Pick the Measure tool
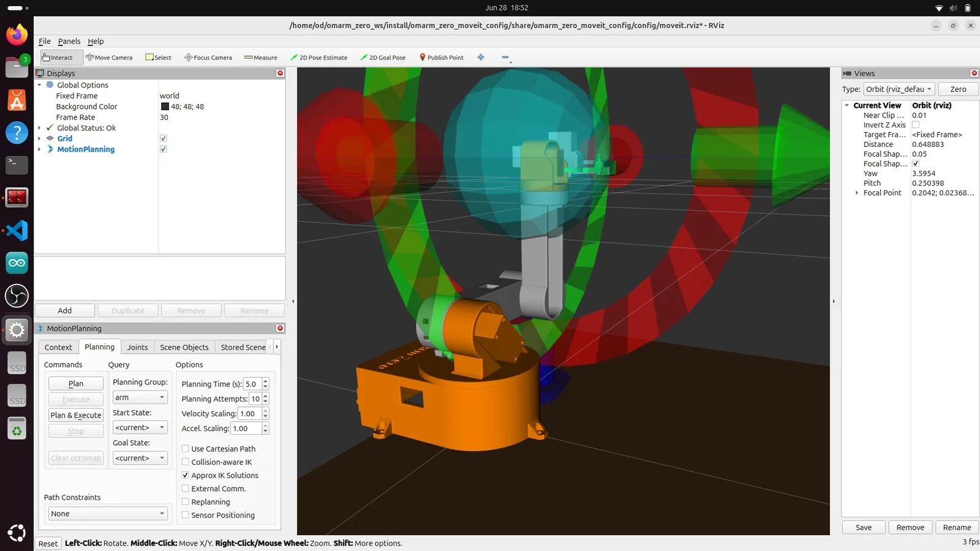980x551 pixels. point(261,58)
